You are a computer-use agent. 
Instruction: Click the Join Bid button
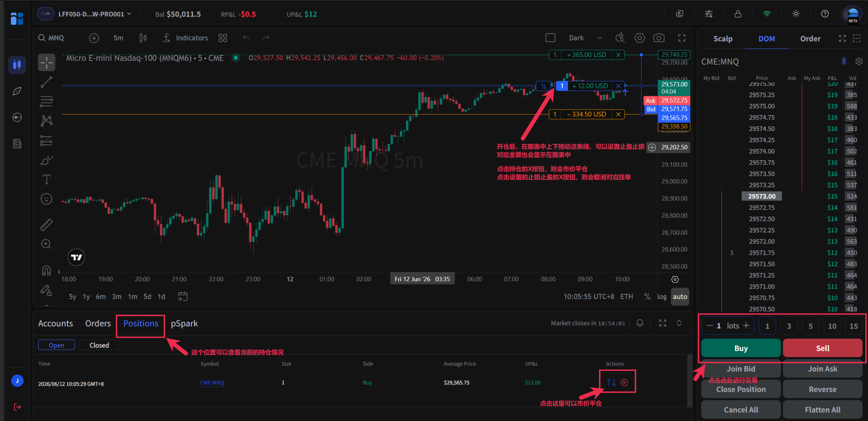tap(741, 369)
